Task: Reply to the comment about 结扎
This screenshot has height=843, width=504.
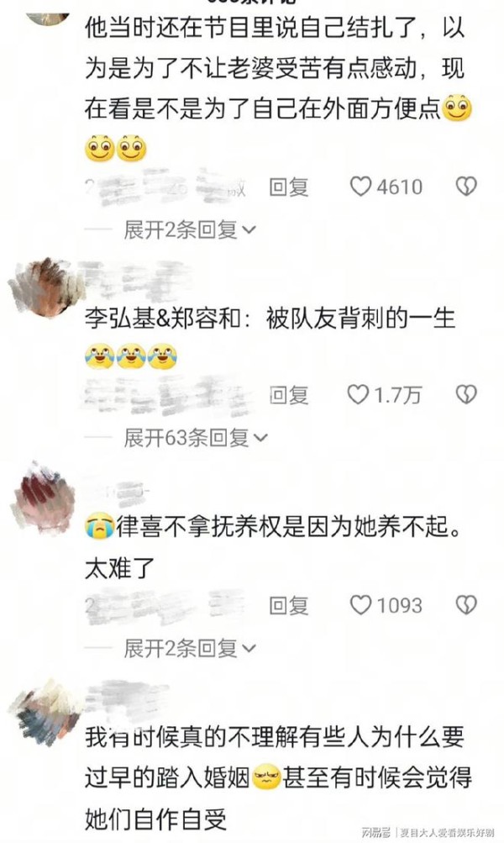Action: click(x=288, y=187)
